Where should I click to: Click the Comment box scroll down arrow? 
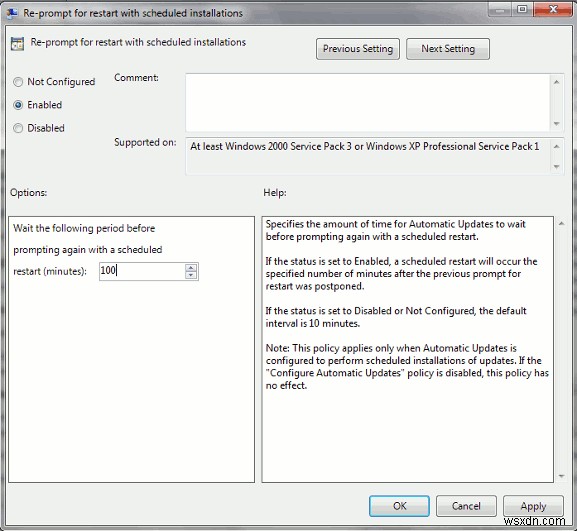point(556,124)
